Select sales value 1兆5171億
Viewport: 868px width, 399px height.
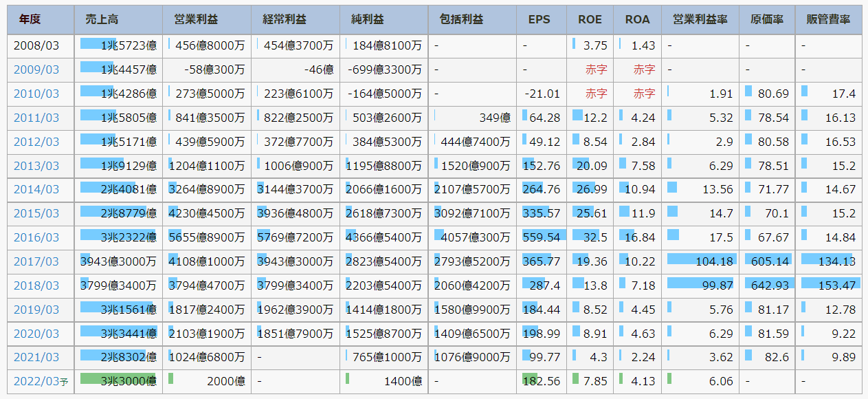click(129, 142)
